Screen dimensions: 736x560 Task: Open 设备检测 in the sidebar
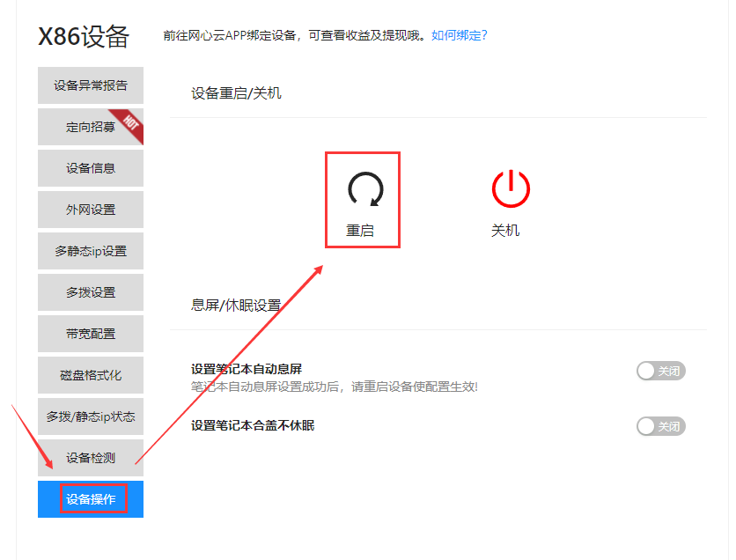click(x=91, y=458)
